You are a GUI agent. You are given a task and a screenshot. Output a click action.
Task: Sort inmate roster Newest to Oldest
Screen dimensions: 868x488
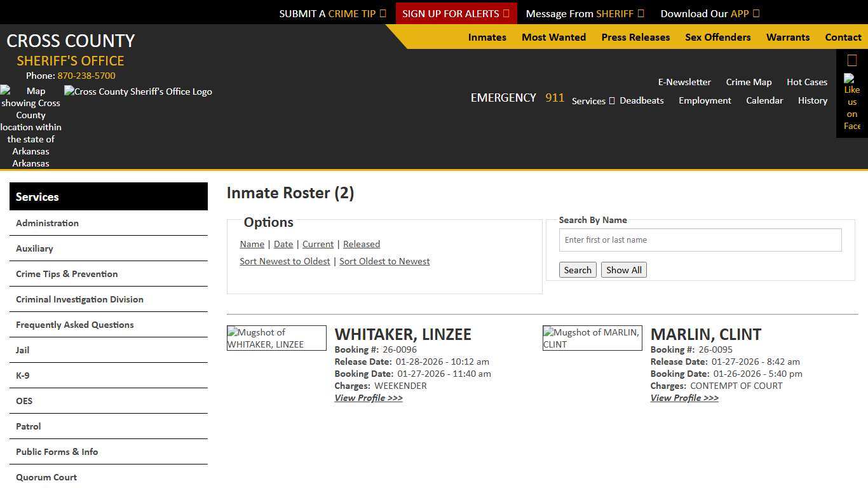point(285,261)
